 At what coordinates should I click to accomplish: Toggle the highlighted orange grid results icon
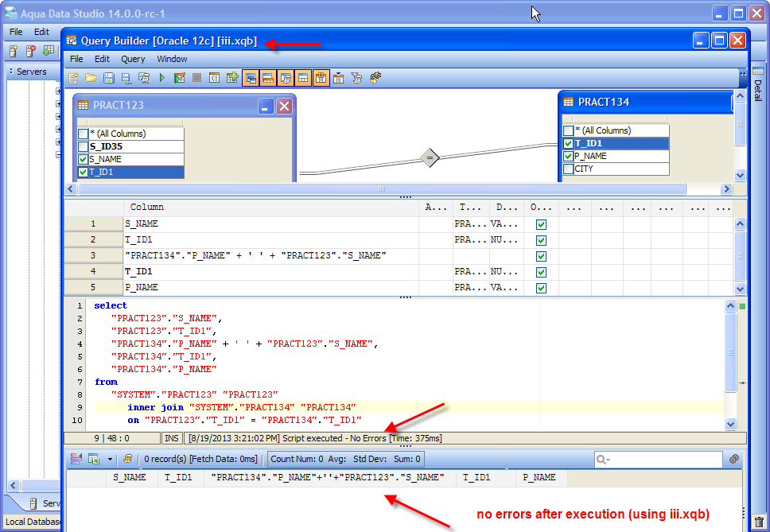pyautogui.click(x=321, y=78)
